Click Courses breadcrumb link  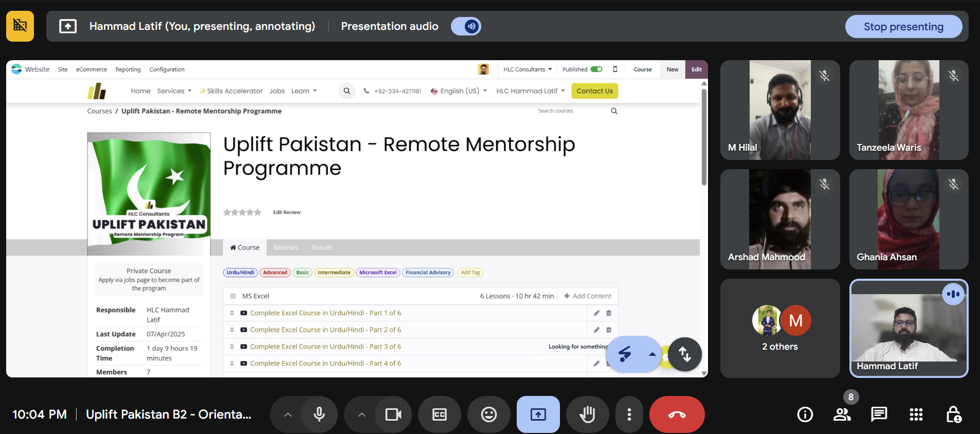click(x=99, y=111)
